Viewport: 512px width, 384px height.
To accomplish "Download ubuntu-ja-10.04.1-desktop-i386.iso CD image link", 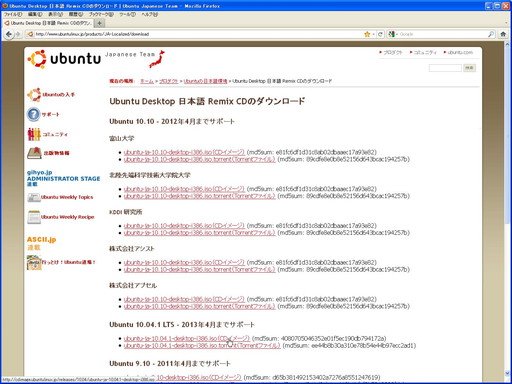I will tap(187, 338).
